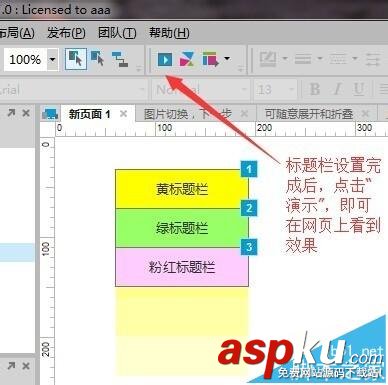Expand the publish toolbar overflow chevron

click(240, 69)
